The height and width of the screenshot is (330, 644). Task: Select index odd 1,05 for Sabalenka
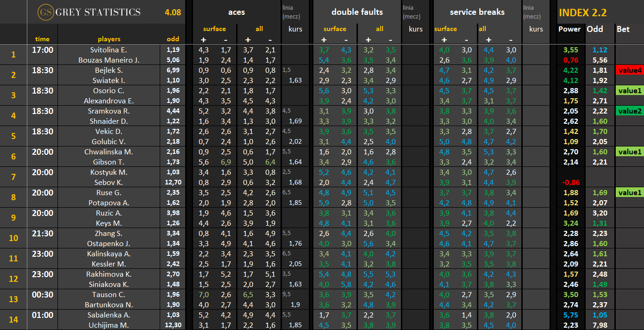(x=600, y=315)
